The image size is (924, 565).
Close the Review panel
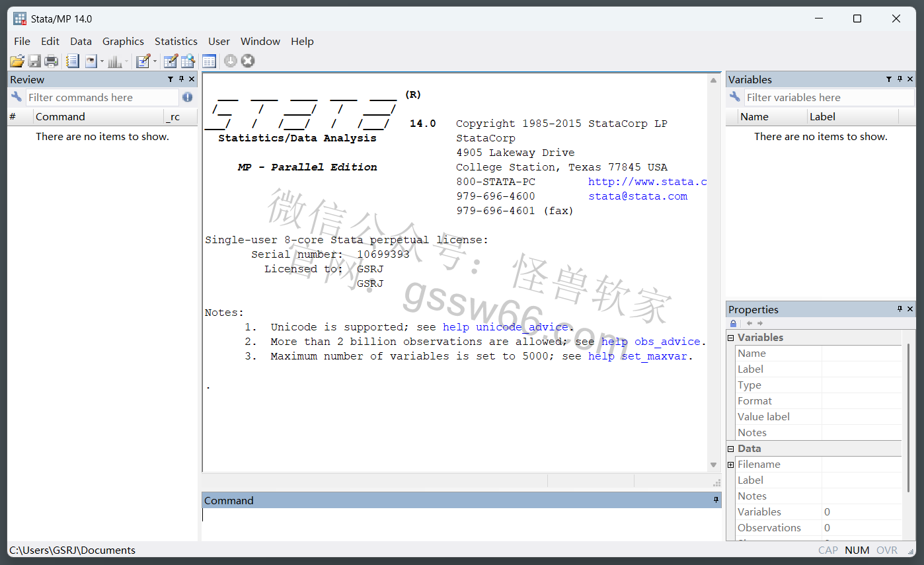tap(192, 79)
